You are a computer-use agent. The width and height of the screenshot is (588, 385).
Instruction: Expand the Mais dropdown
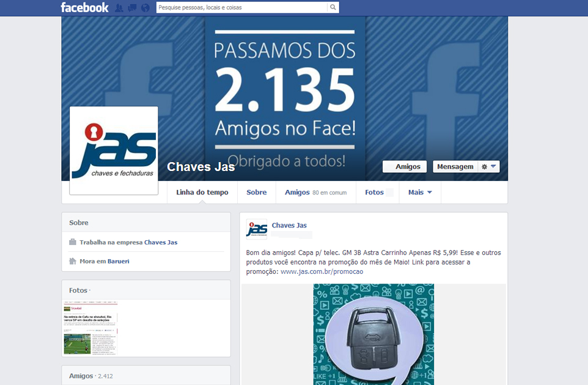click(420, 193)
